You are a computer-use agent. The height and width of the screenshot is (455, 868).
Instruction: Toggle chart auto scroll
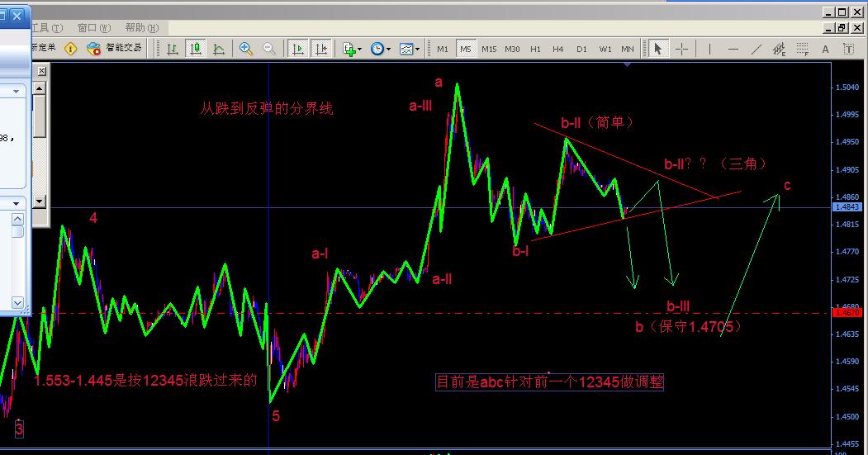coord(298,49)
